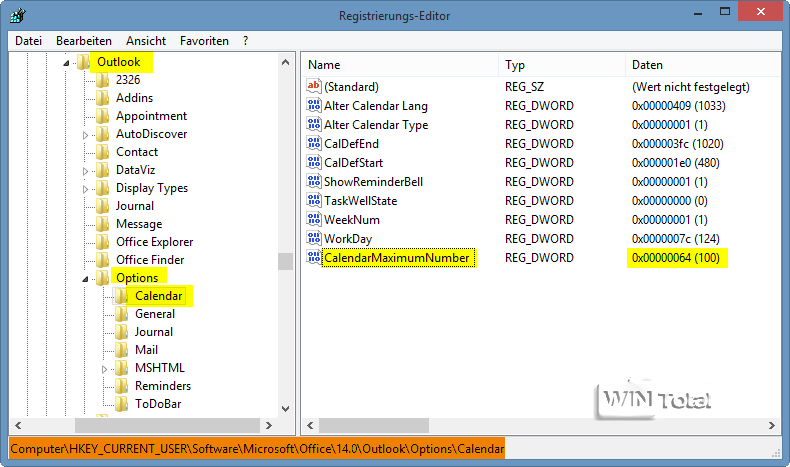
Task: Select the ShowReminderBell value name
Action: click(373, 181)
